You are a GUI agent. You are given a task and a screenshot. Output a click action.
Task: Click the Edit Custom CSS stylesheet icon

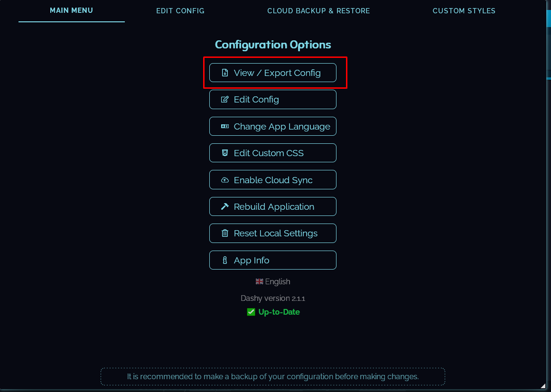(x=224, y=153)
